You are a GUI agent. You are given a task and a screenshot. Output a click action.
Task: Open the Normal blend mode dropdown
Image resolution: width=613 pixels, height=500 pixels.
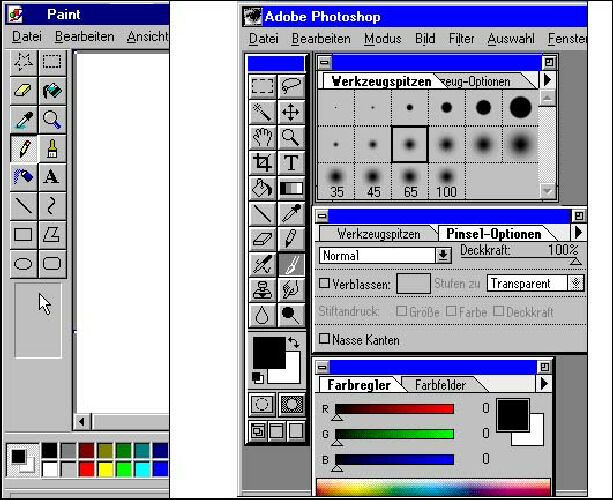[443, 256]
